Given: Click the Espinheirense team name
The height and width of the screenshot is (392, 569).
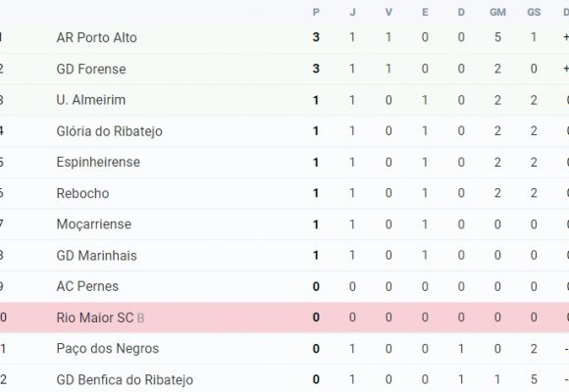Looking at the screenshot, I should coord(98,162).
